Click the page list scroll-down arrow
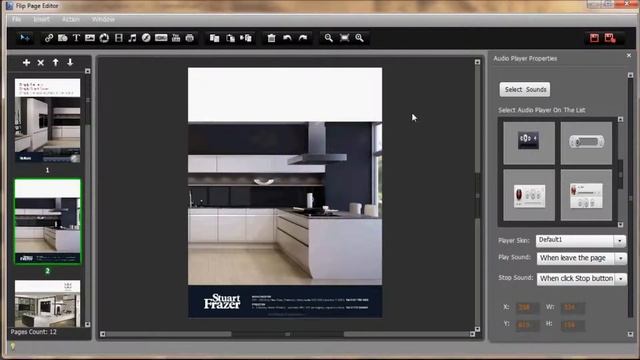640x360 pixels. 87,324
